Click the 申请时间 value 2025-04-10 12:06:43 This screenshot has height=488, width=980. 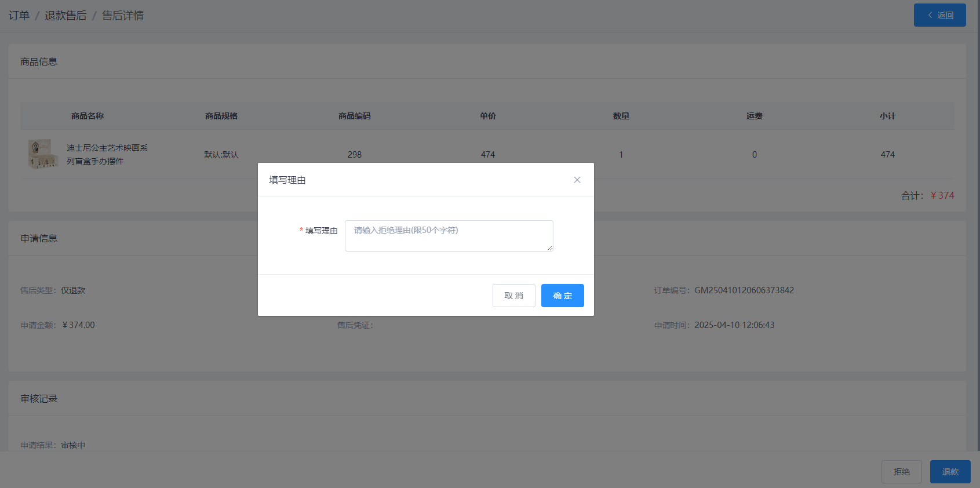(x=734, y=325)
